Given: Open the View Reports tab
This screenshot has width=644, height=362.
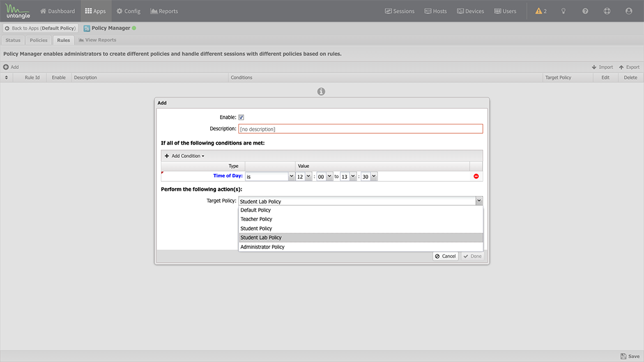Looking at the screenshot, I should [x=97, y=40].
